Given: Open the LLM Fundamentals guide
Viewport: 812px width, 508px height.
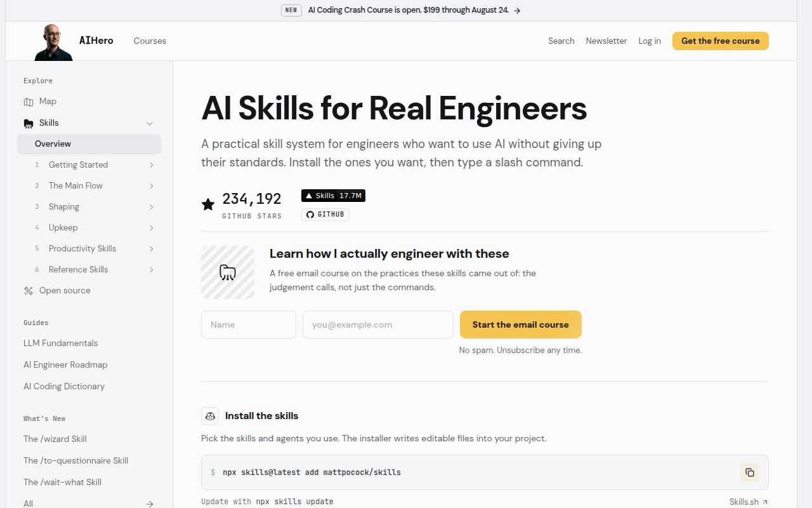Looking at the screenshot, I should click(61, 344).
